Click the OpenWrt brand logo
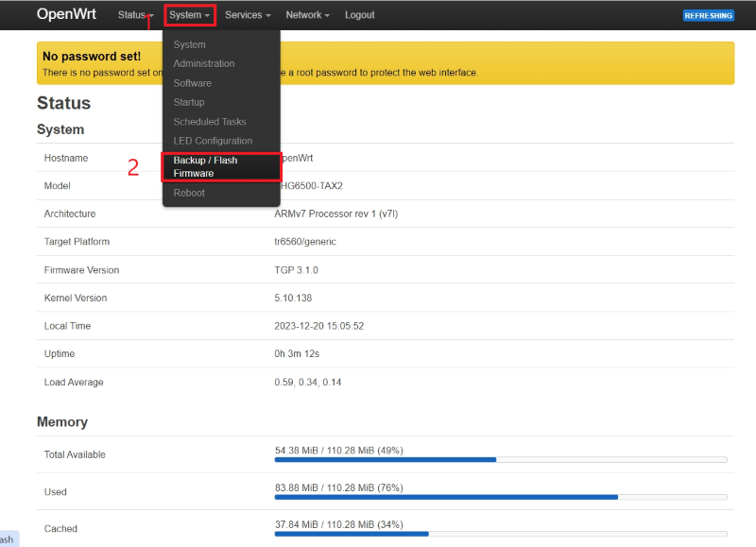756x547 pixels. tap(66, 14)
